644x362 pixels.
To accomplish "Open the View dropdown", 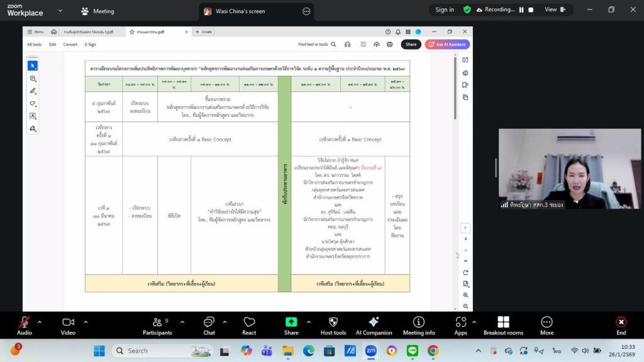I will 554,10.
